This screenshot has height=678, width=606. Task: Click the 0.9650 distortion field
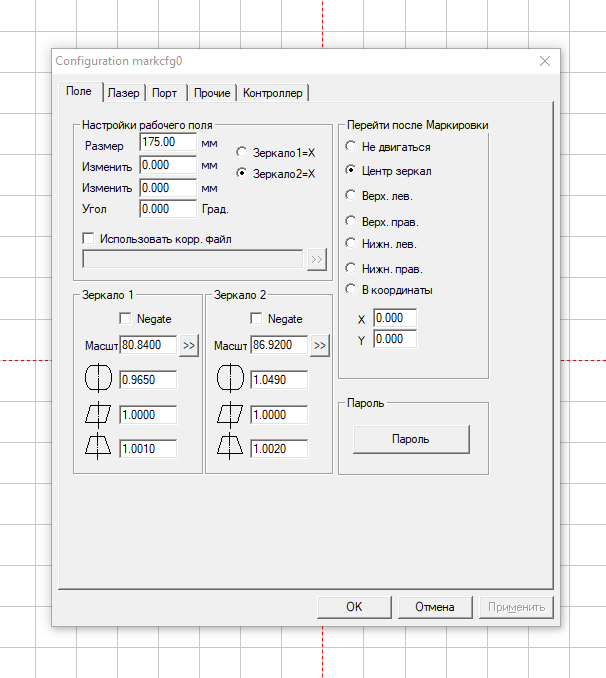tap(148, 380)
